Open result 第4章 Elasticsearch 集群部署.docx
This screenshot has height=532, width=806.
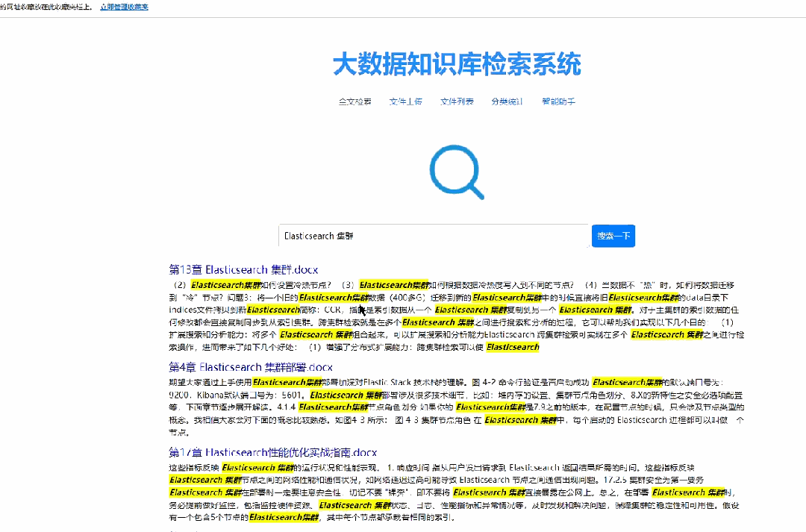(x=251, y=367)
